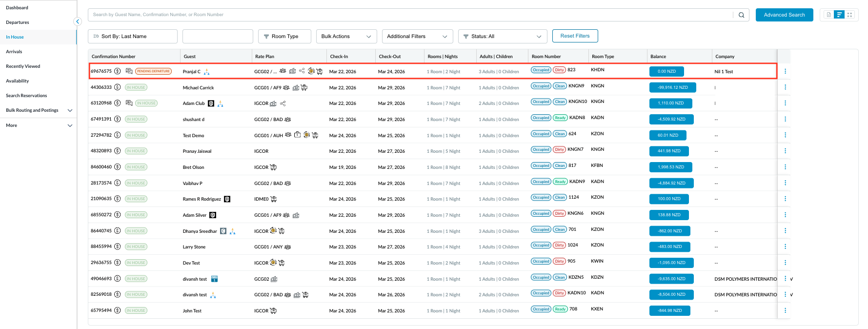The height and width of the screenshot is (329, 868).
Task: Open the Status: All dropdown
Action: point(502,37)
